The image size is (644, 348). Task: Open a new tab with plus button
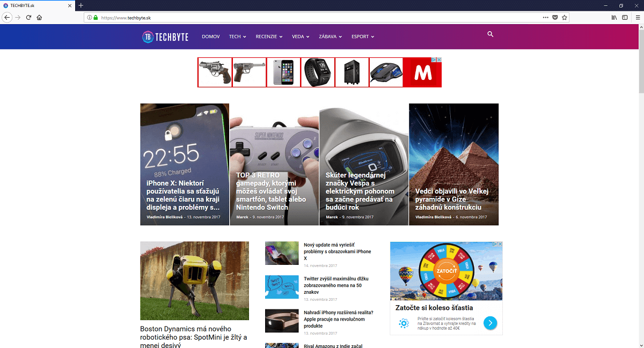click(x=81, y=5)
